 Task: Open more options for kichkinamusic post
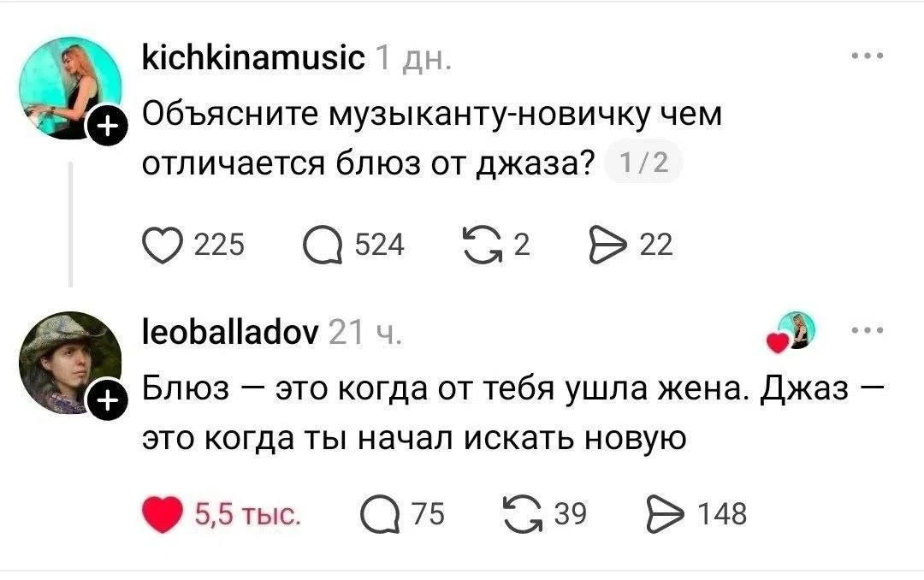(868, 56)
